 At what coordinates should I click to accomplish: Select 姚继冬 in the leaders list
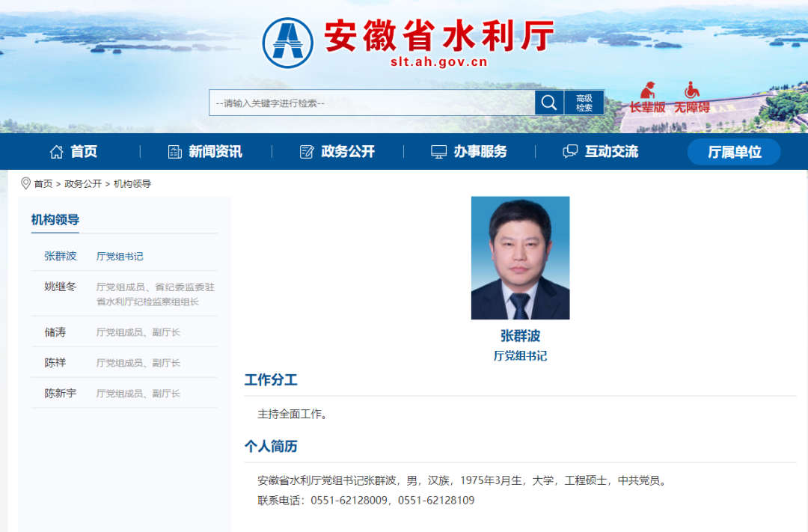coord(55,287)
